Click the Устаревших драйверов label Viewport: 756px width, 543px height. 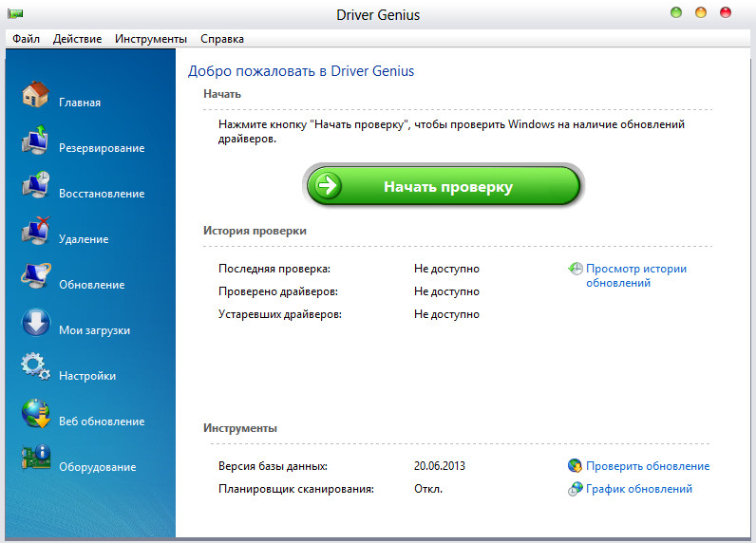tap(280, 314)
